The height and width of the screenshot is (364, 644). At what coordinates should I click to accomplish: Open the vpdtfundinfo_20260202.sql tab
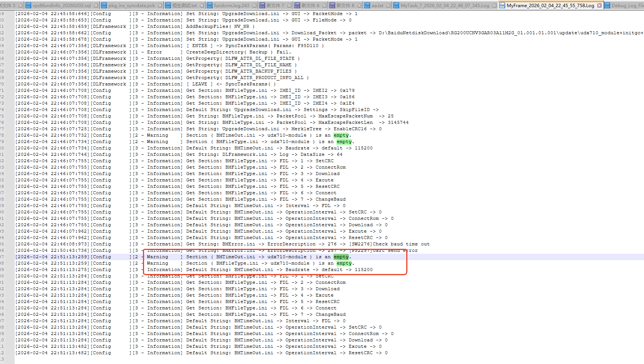click(x=62, y=5)
